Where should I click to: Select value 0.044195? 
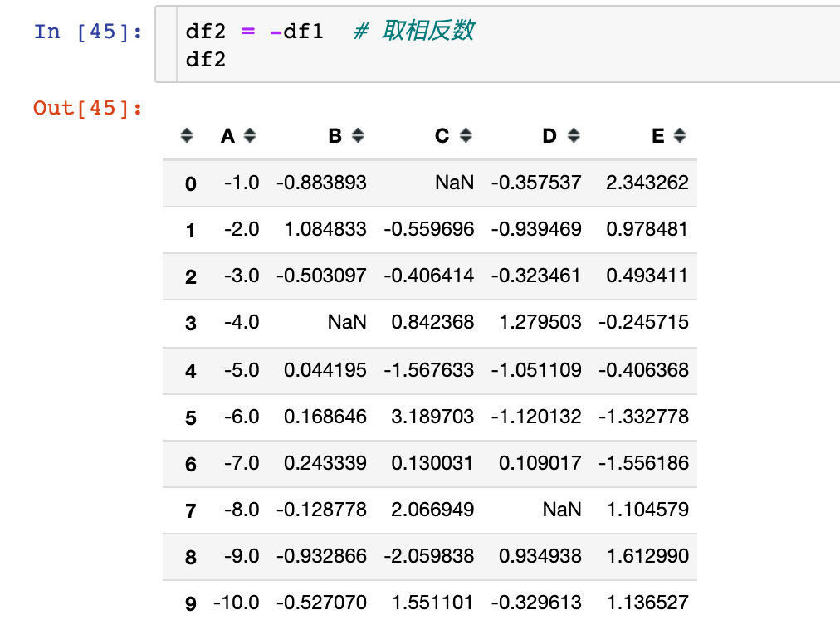pos(325,370)
